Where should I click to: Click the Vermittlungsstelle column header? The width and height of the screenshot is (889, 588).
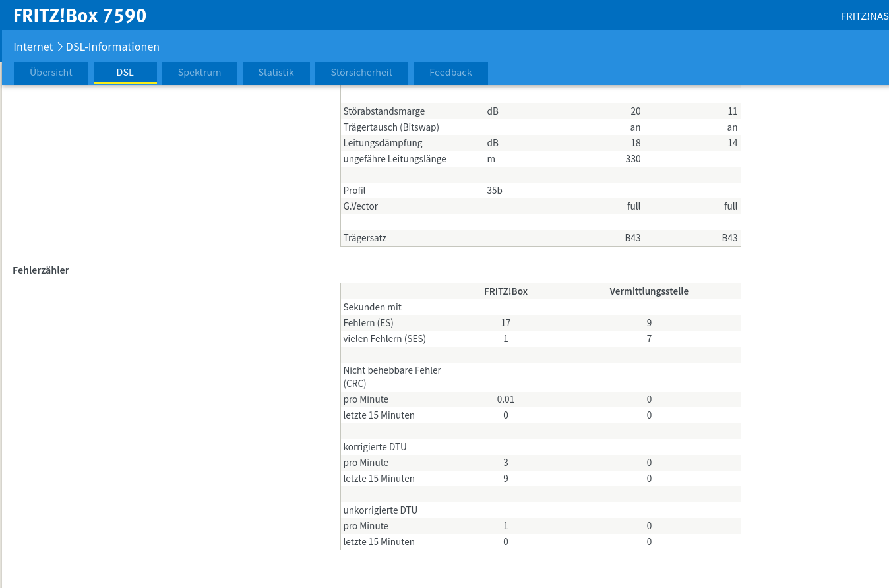pyautogui.click(x=649, y=291)
